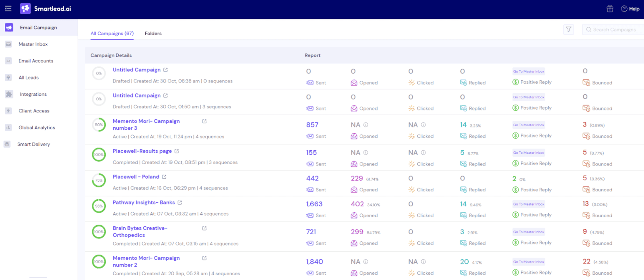Go To Master Inbox for Brain Bytes Creative

point(529,232)
